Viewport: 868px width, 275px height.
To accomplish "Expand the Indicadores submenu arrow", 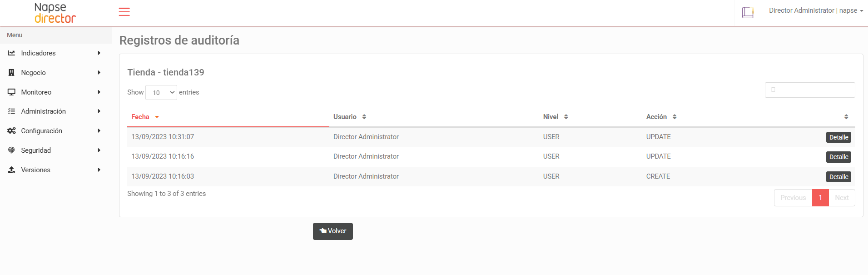I will (99, 53).
